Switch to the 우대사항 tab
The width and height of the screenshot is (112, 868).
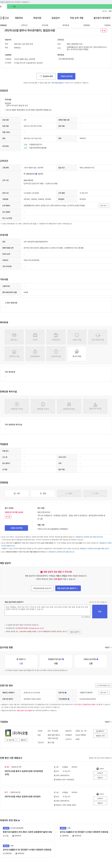[x=45, y=25]
